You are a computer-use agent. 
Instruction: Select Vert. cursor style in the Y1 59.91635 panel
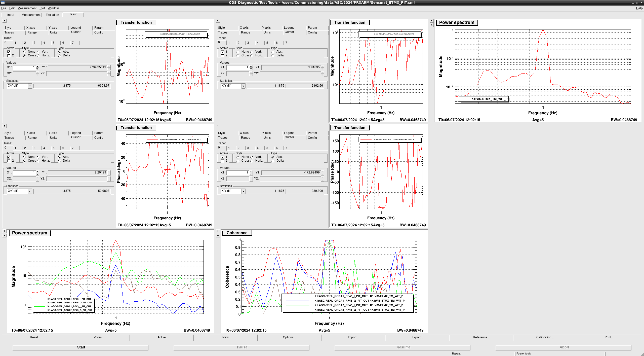pyautogui.click(x=252, y=52)
